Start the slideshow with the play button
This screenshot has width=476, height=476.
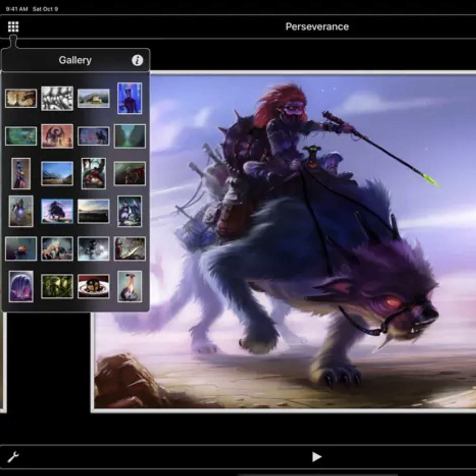(317, 457)
